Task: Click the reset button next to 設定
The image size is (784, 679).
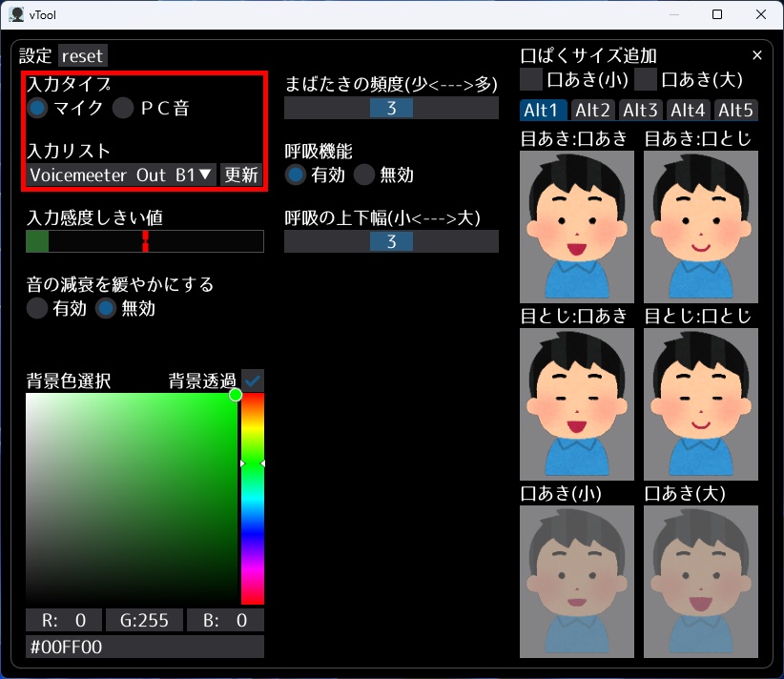Action: pyautogui.click(x=82, y=55)
